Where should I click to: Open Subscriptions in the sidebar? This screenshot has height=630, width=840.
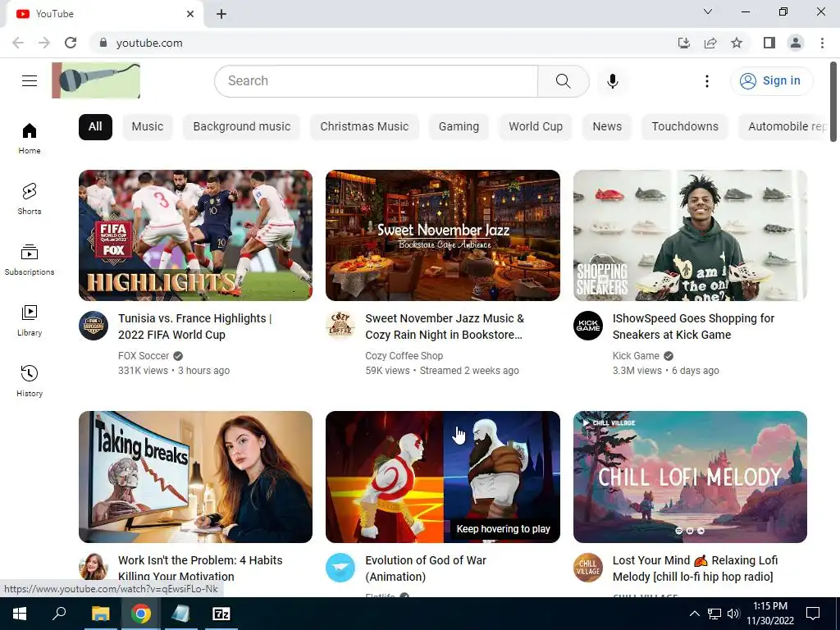[30, 260]
